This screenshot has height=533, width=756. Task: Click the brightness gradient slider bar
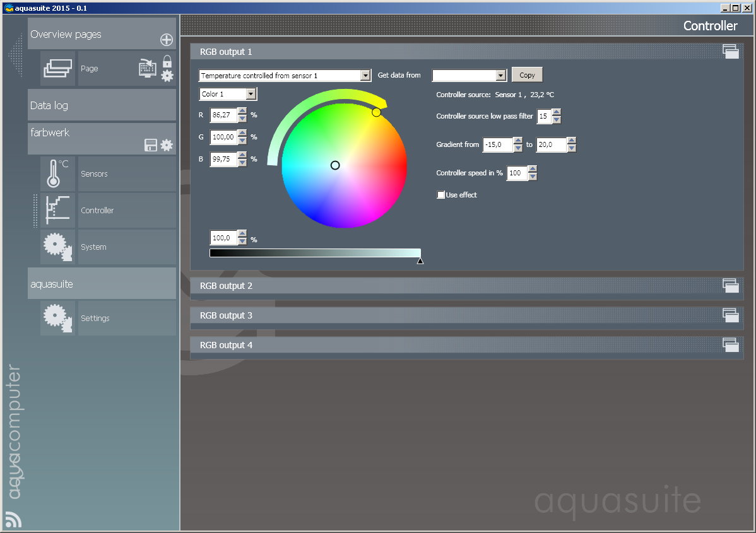point(316,253)
